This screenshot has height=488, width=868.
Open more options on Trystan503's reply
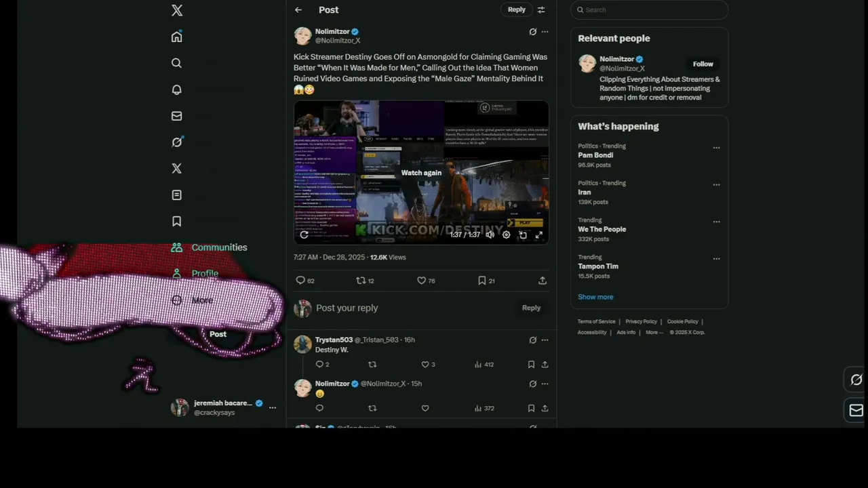pos(545,340)
